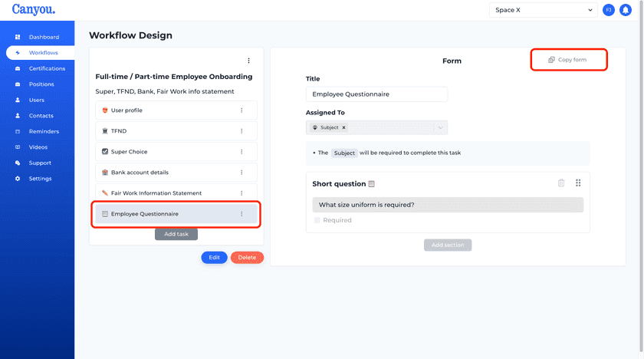Click the notification bell icon

pos(625,10)
